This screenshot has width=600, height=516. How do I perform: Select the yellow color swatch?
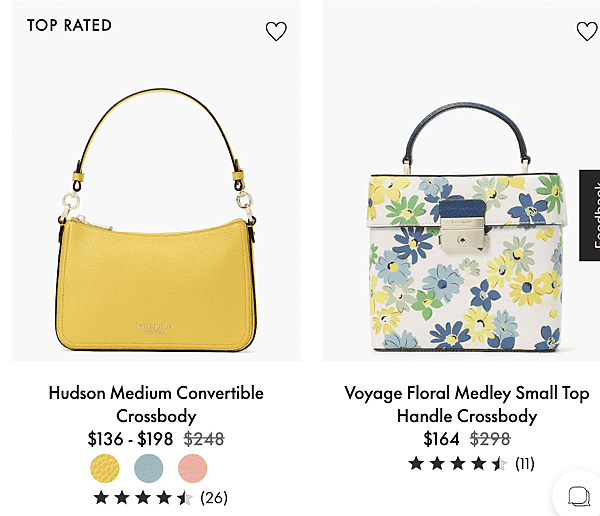coord(104,468)
